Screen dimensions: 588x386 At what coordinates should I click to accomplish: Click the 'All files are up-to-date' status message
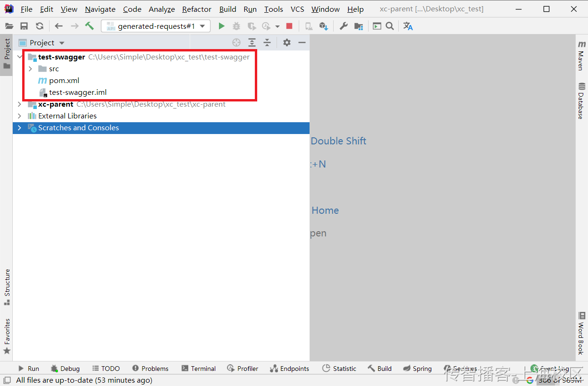[x=84, y=380]
